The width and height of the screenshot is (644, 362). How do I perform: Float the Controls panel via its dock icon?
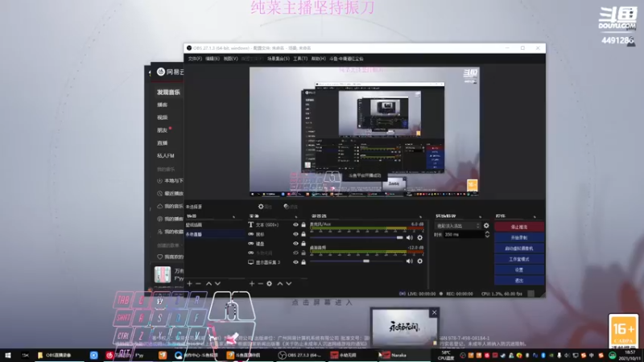535,216
